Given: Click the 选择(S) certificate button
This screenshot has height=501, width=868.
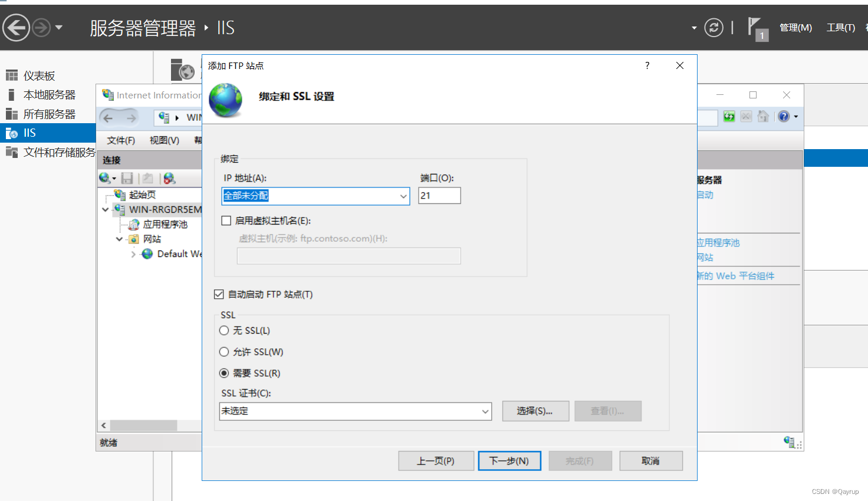Looking at the screenshot, I should point(535,411).
